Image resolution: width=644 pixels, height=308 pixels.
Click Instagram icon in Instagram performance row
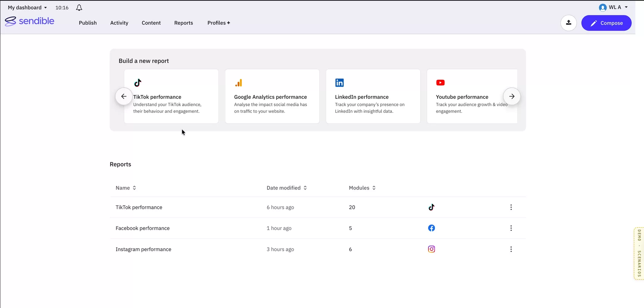click(x=431, y=249)
